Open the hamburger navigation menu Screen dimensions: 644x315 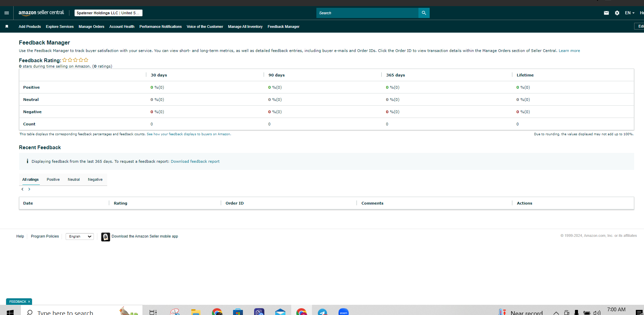(6, 13)
